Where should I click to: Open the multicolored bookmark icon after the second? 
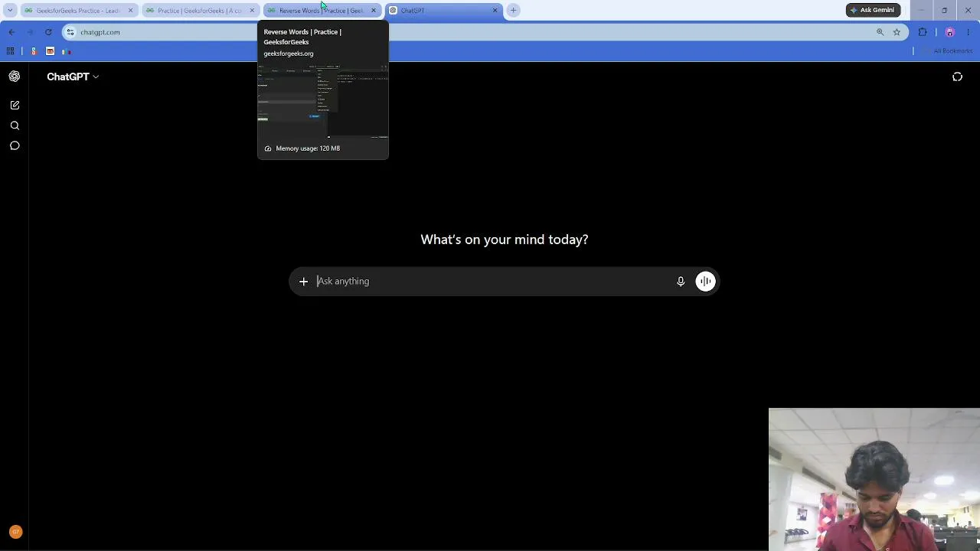(x=67, y=51)
